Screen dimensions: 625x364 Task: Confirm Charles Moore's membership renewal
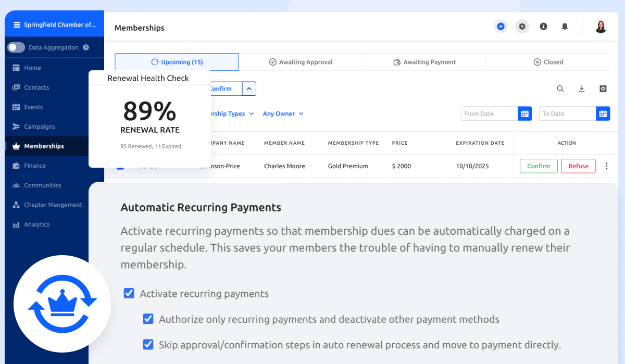(x=539, y=166)
